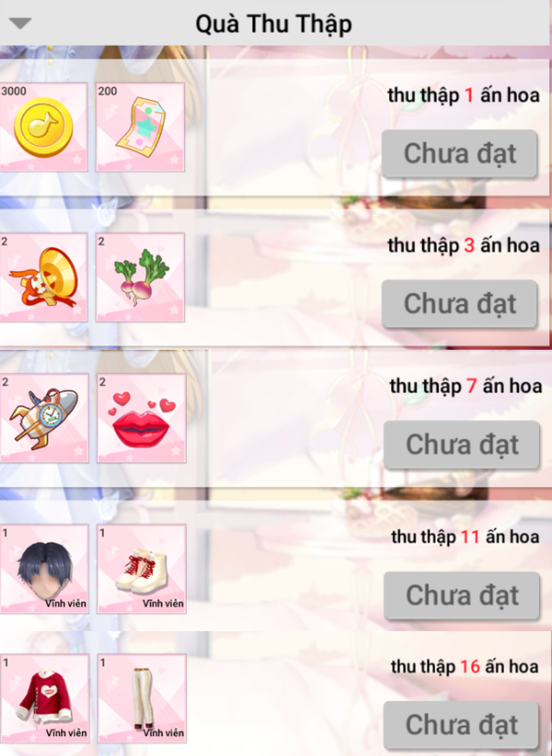552x756 pixels.
Task: Tap the rocket clock reward icon
Action: tap(45, 418)
